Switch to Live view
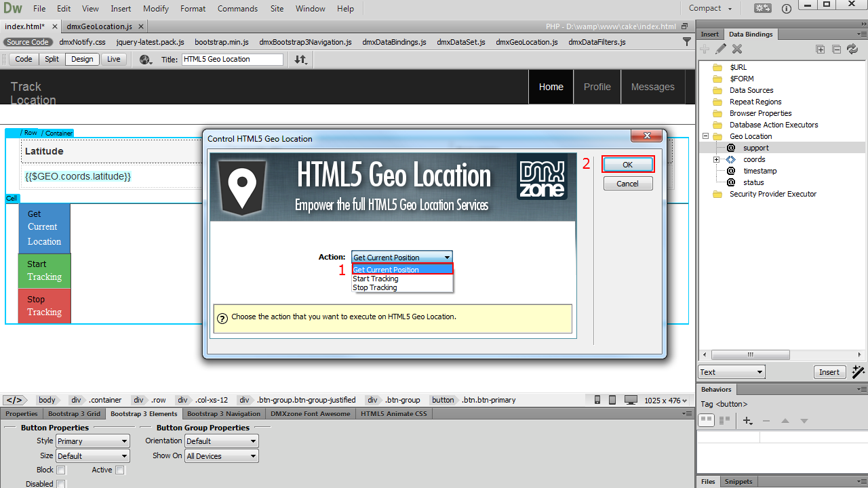Viewport: 868px width, 488px height. pos(113,59)
